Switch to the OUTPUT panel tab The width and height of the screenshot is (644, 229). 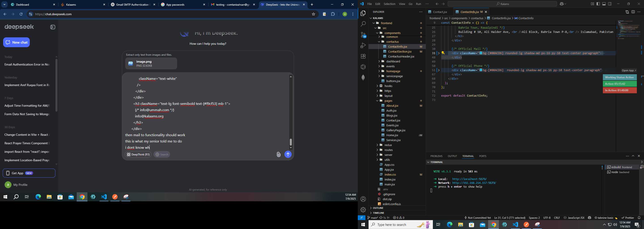[x=452, y=156]
